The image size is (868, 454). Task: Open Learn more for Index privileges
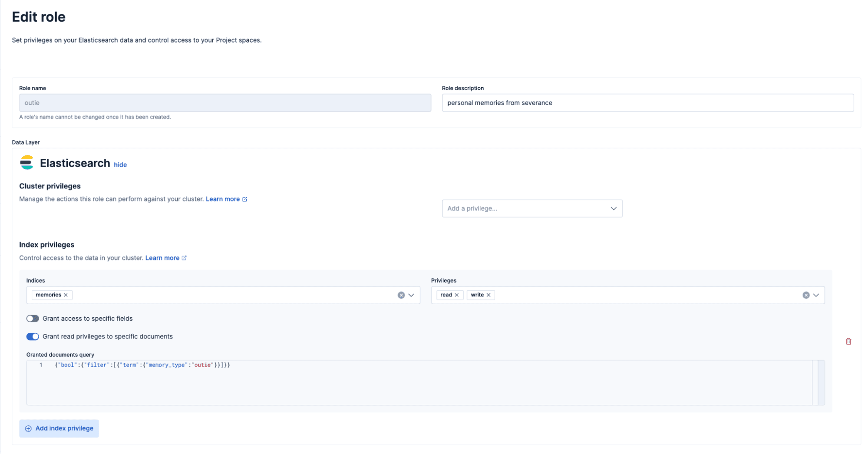pyautogui.click(x=162, y=257)
